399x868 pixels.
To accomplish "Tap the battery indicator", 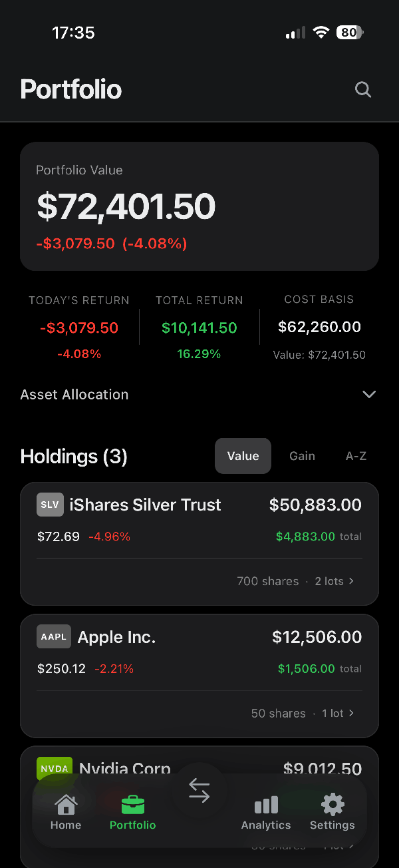I will pos(348,32).
